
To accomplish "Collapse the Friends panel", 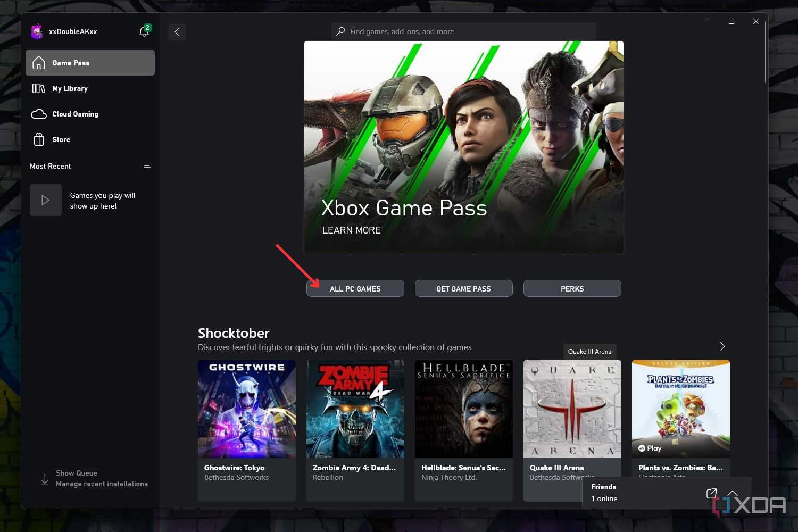I will pyautogui.click(x=733, y=493).
